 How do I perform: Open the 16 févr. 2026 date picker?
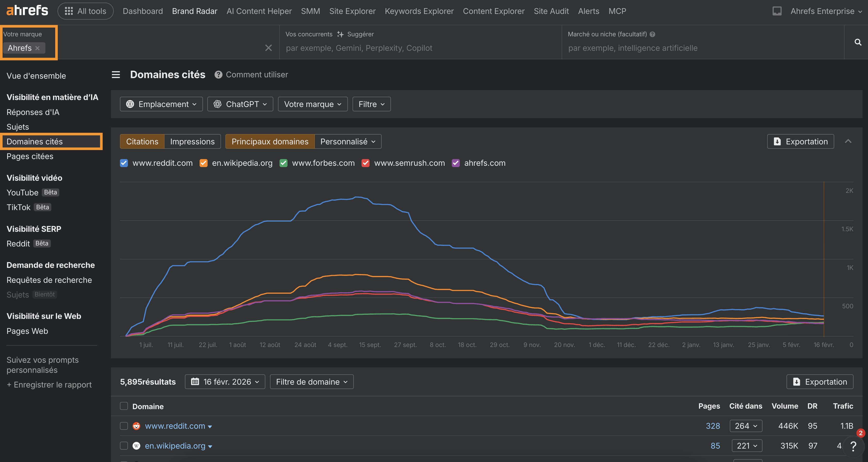pyautogui.click(x=225, y=382)
